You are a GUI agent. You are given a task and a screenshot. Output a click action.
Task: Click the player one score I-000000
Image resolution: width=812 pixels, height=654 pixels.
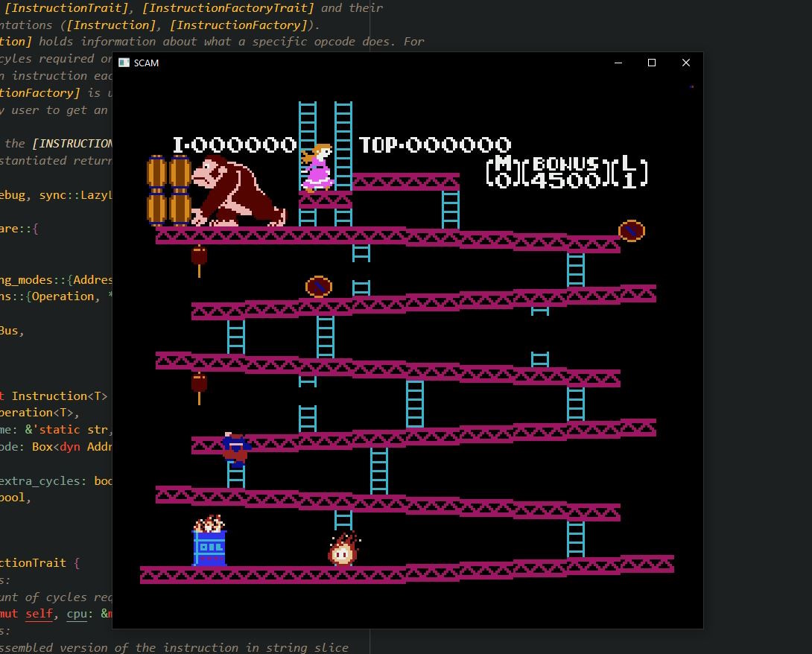(x=235, y=145)
